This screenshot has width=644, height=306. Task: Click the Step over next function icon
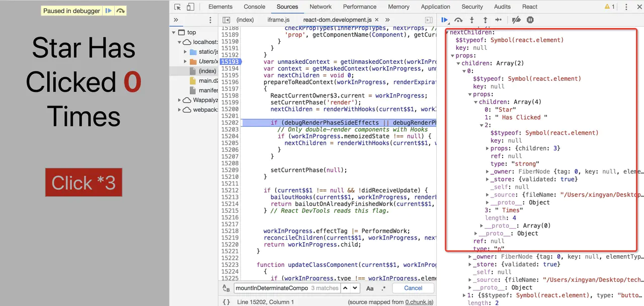tap(458, 20)
